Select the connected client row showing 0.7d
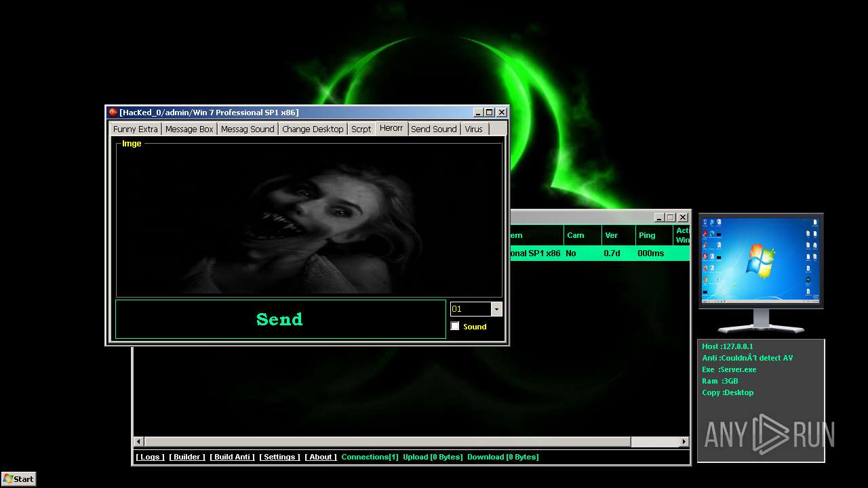 (600, 253)
